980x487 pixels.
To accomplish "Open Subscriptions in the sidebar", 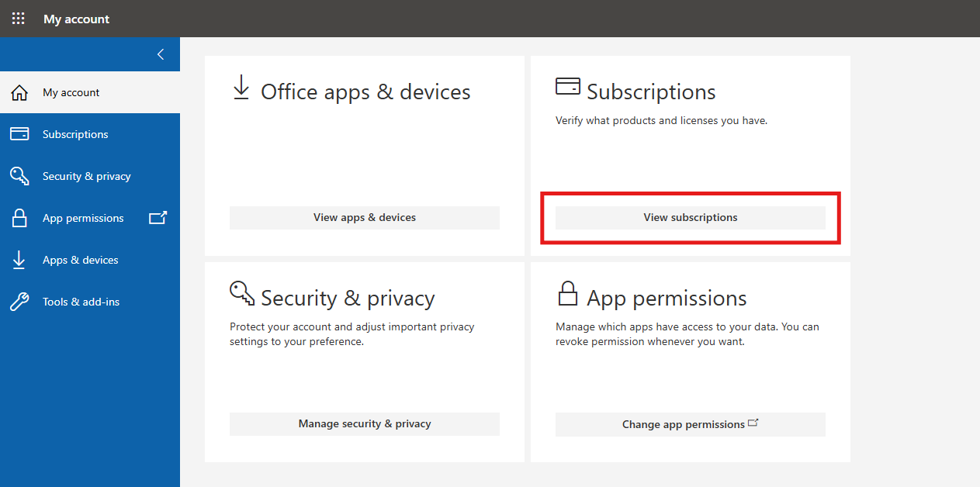I will point(90,134).
